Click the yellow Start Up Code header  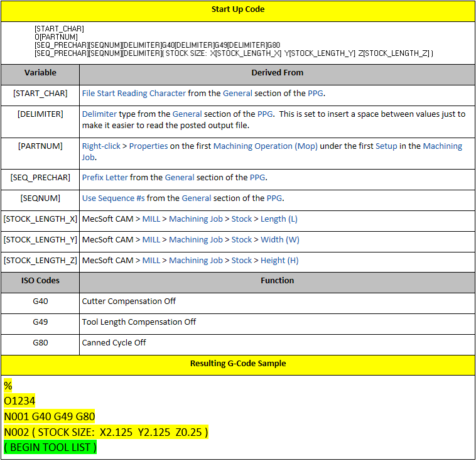(x=237, y=9)
